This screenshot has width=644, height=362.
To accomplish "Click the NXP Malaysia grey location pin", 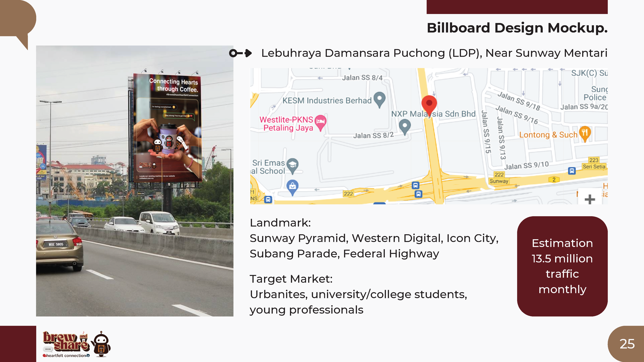I will (405, 127).
